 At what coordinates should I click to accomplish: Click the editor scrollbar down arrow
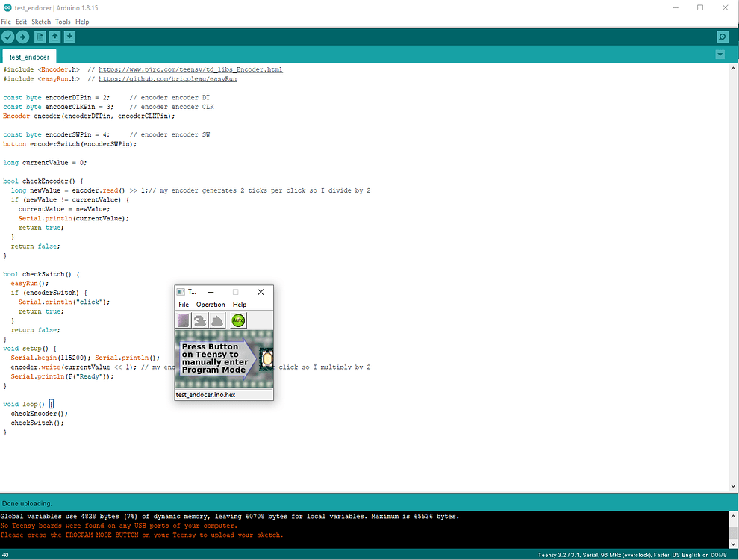tap(733, 485)
